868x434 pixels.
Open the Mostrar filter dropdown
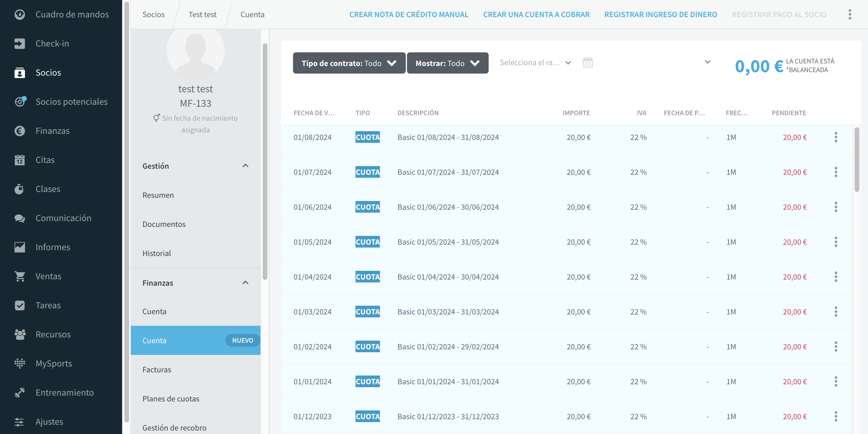[447, 63]
